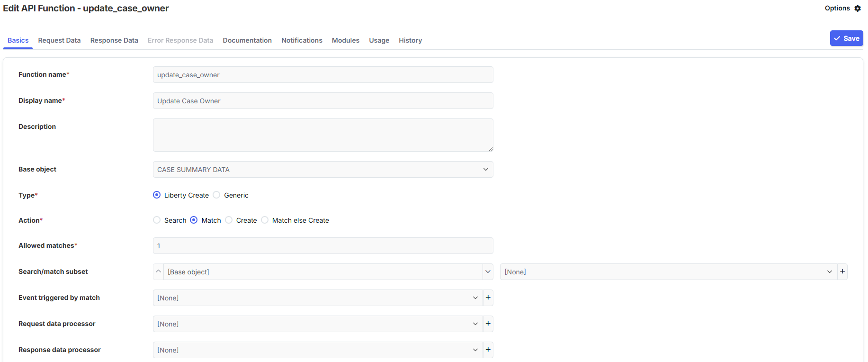The image size is (868, 362).
Task: Open the Usage tab
Action: coord(379,40)
